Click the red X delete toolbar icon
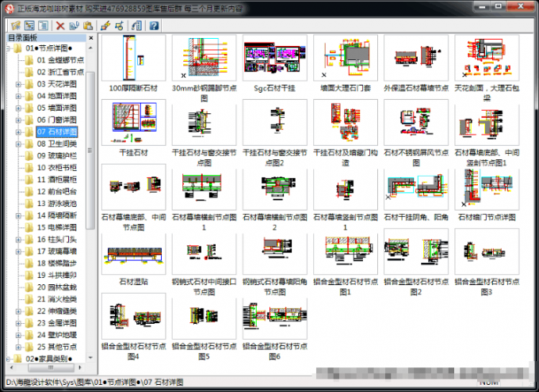Viewport: 539px width, 392px height. (60, 25)
